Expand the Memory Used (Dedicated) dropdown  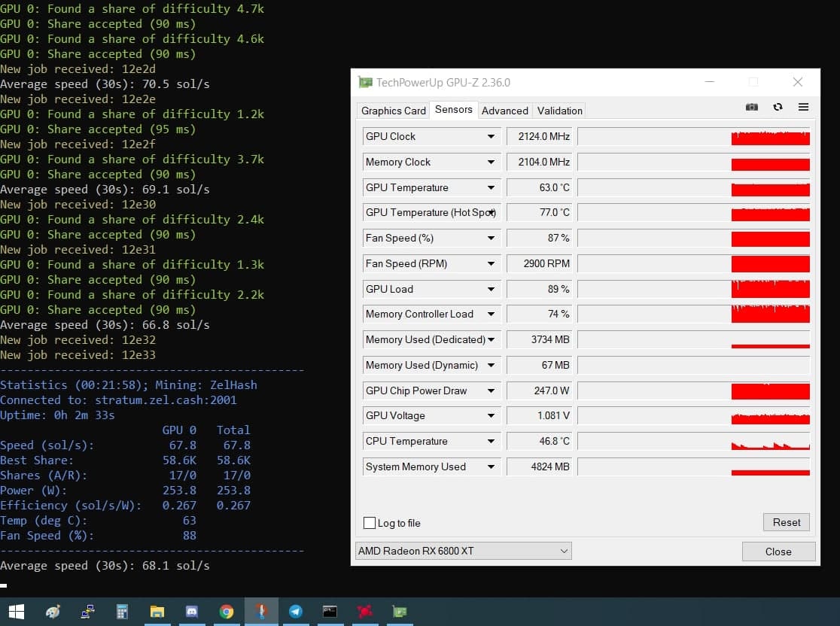[491, 339]
